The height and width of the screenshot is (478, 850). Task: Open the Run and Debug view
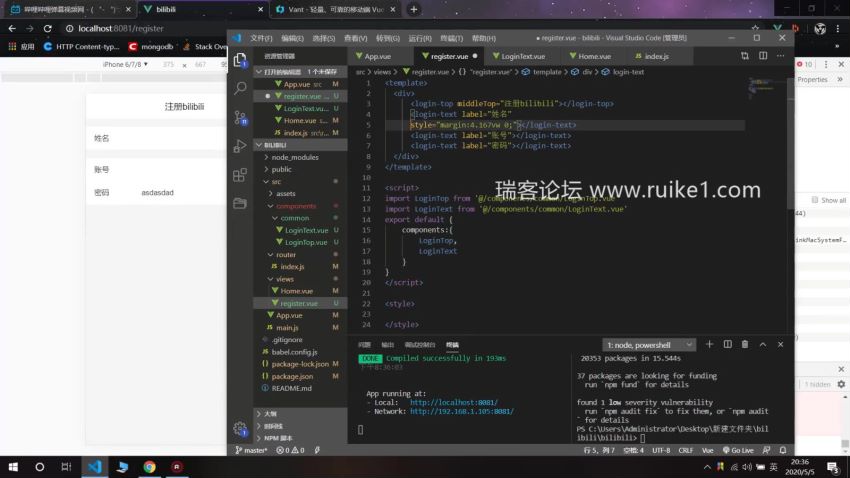[240, 146]
